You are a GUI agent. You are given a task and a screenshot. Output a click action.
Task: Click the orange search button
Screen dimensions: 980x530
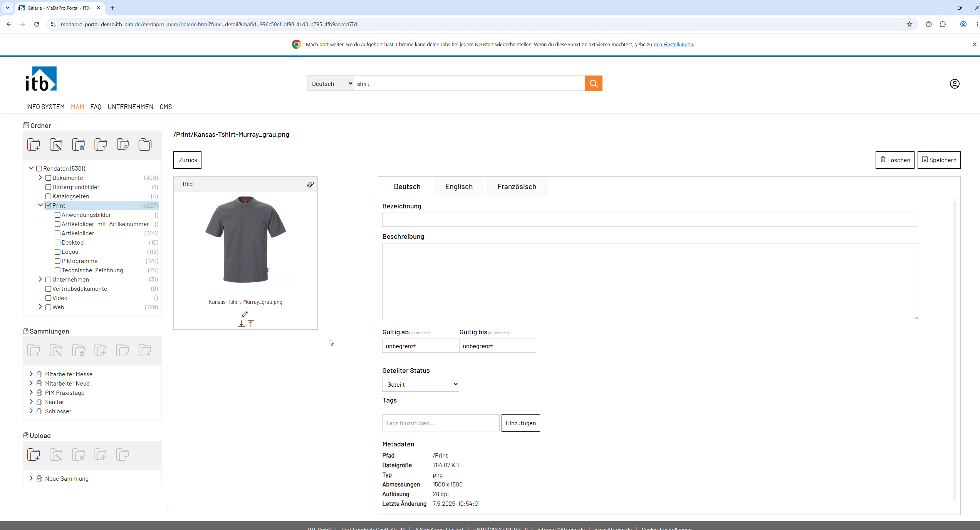click(594, 83)
